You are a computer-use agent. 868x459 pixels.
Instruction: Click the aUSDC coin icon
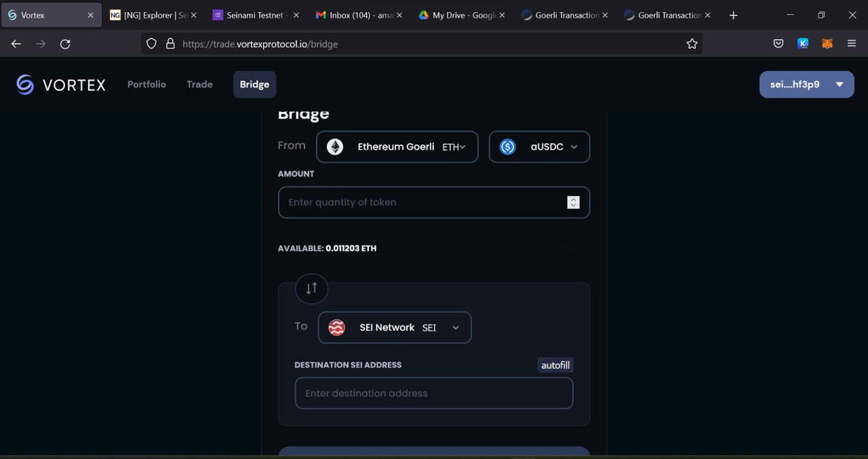click(x=508, y=147)
